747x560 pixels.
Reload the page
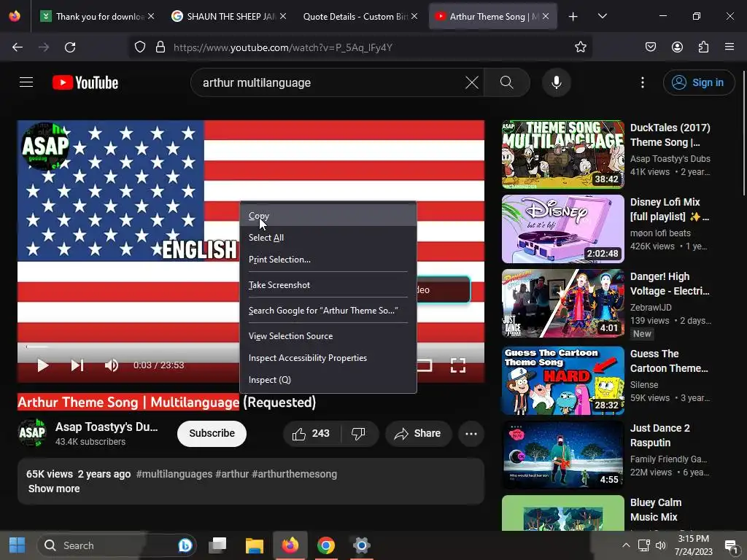click(70, 47)
